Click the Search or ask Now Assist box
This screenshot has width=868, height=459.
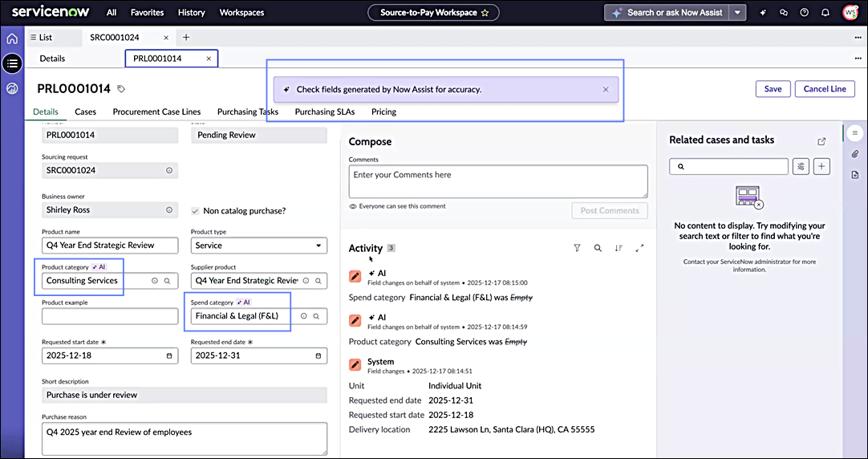667,12
